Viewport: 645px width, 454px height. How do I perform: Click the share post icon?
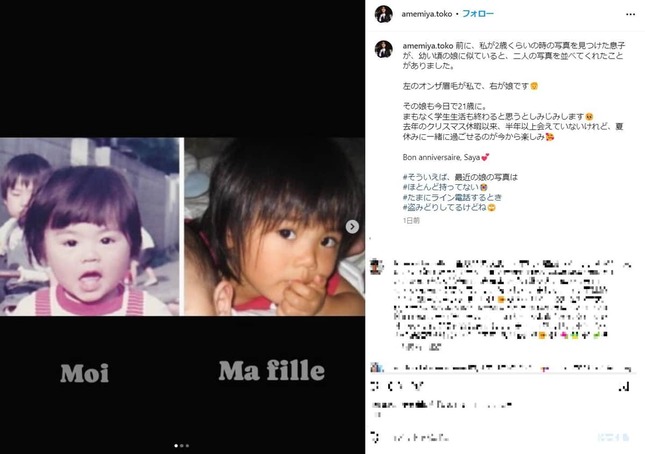tap(417, 386)
